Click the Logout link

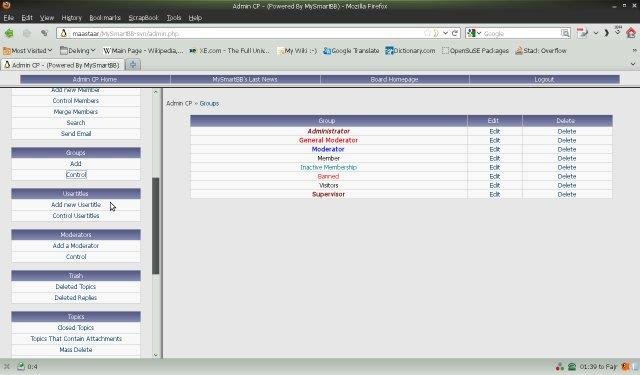pyautogui.click(x=544, y=79)
